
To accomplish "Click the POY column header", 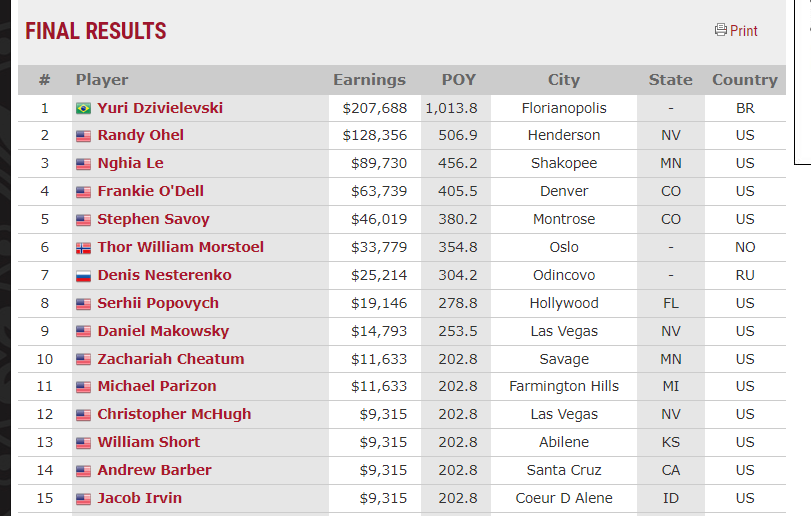I will 459,80.
